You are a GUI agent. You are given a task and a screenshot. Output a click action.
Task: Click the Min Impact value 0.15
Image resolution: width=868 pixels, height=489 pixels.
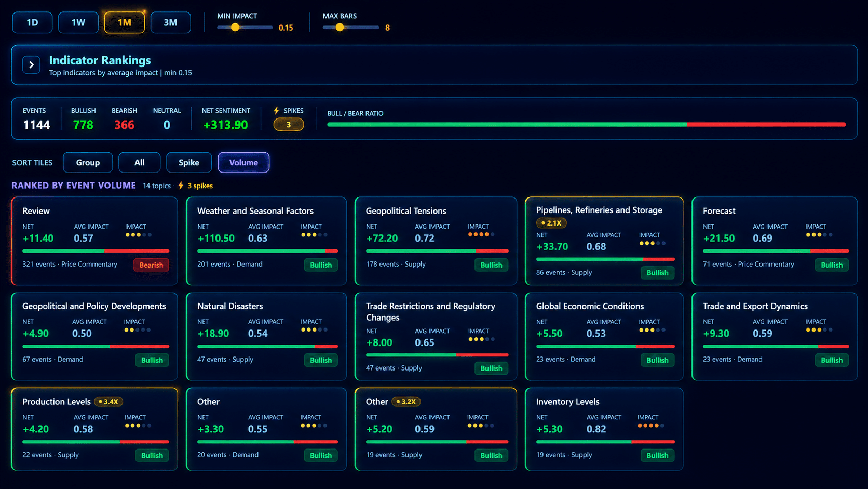[286, 28]
